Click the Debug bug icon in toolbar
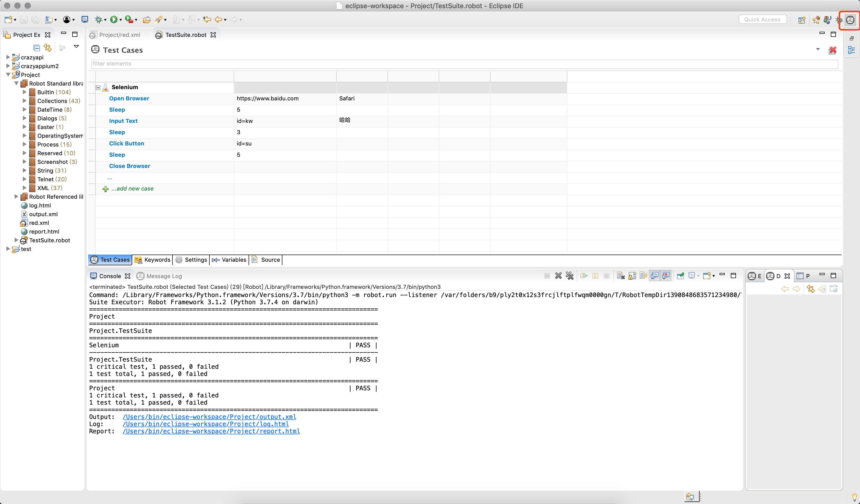Screen dimensions: 860x504 [99, 19]
